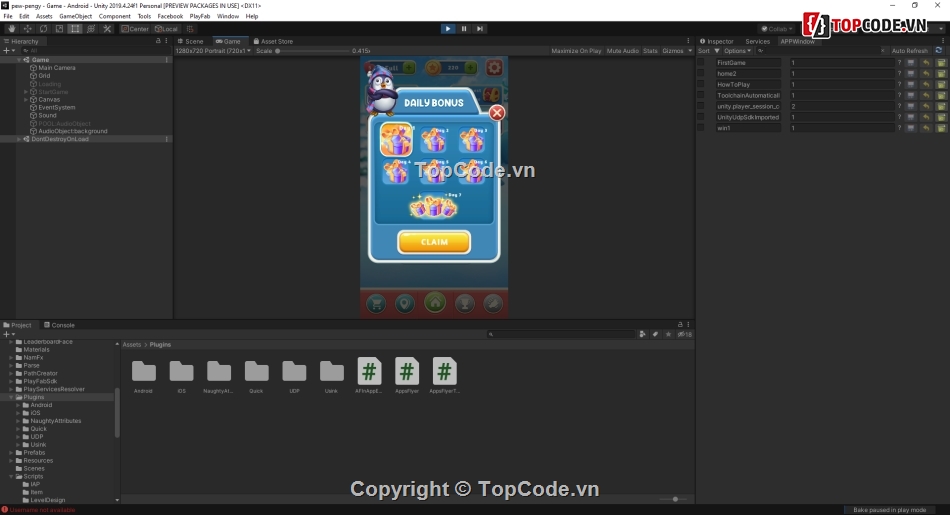Toggle Maximize On Play
The image size is (950, 515).
click(576, 51)
